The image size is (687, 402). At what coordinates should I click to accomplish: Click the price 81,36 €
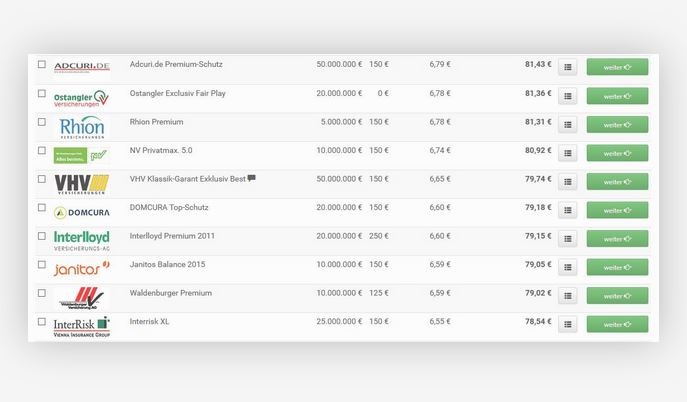(x=538, y=93)
